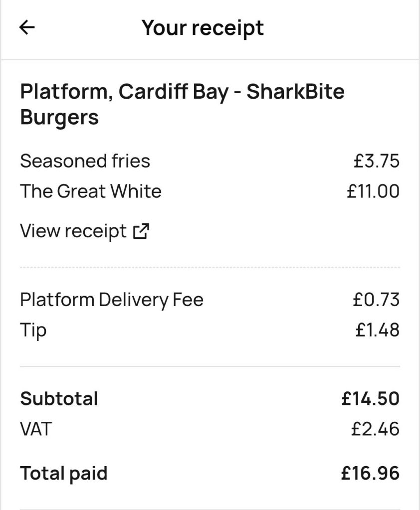Click the external link icon beside View receipt
This screenshot has height=510, width=420.
coord(141,231)
